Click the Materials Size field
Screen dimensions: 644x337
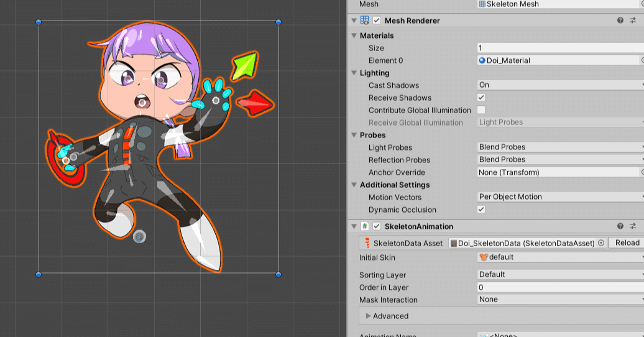560,48
